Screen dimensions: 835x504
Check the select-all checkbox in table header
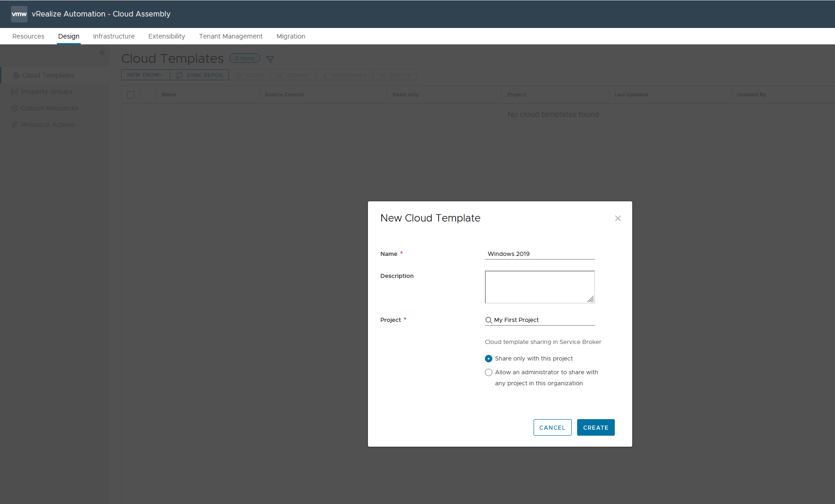click(131, 95)
